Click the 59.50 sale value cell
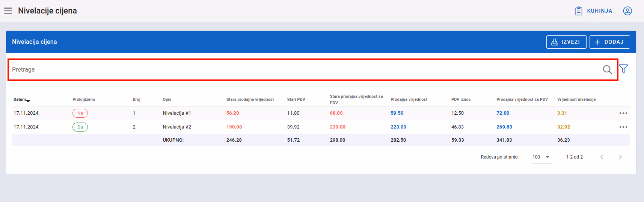 click(397, 113)
